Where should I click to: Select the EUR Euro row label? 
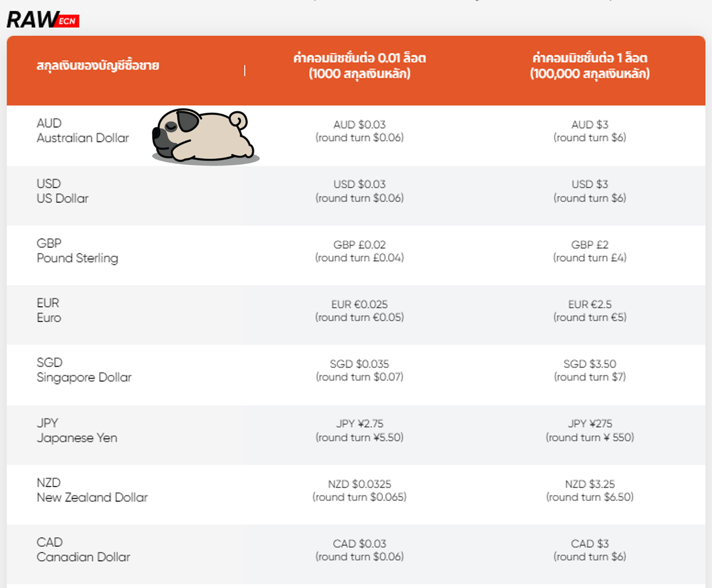point(49,310)
